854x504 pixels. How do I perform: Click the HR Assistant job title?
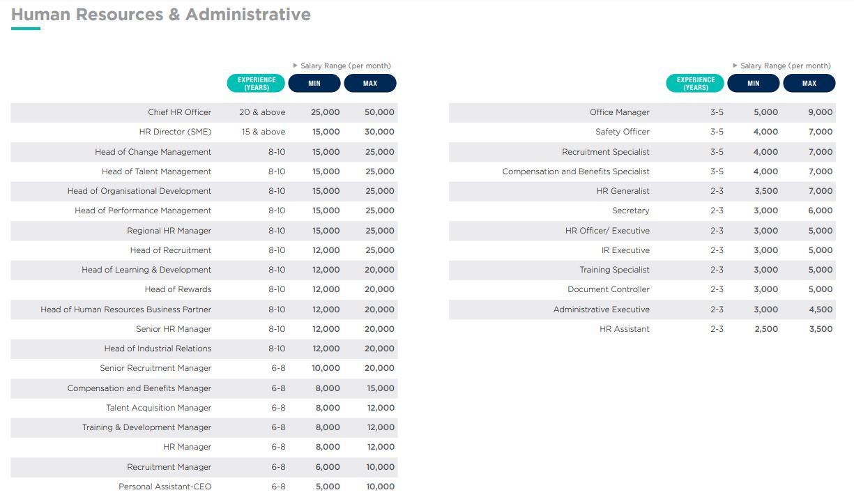624,329
